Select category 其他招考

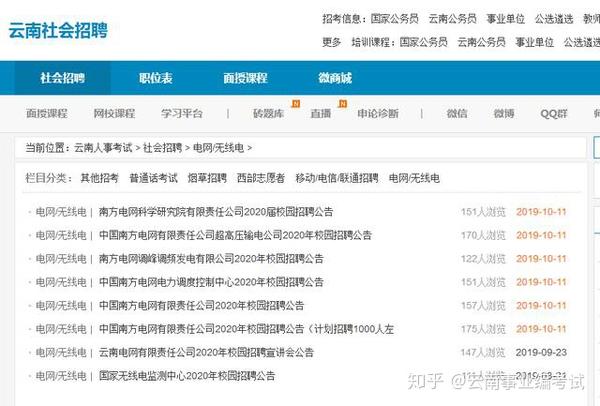99,178
